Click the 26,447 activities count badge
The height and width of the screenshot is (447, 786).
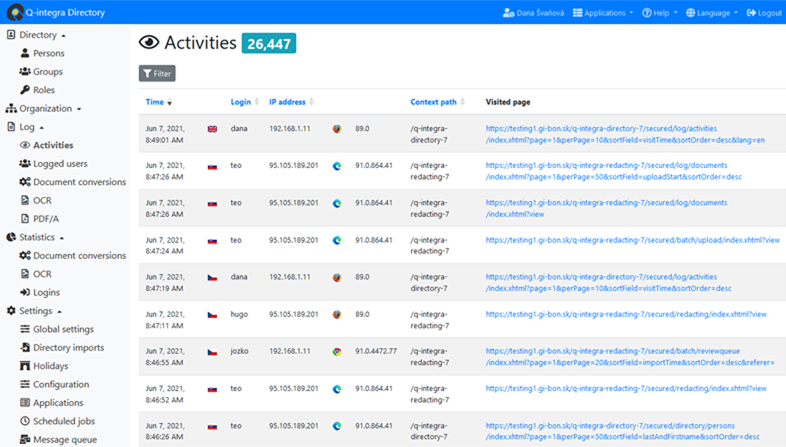[269, 44]
